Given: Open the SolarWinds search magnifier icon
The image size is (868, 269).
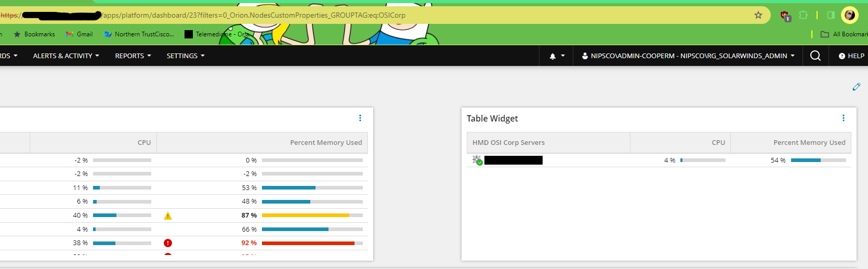Looking at the screenshot, I should [816, 56].
